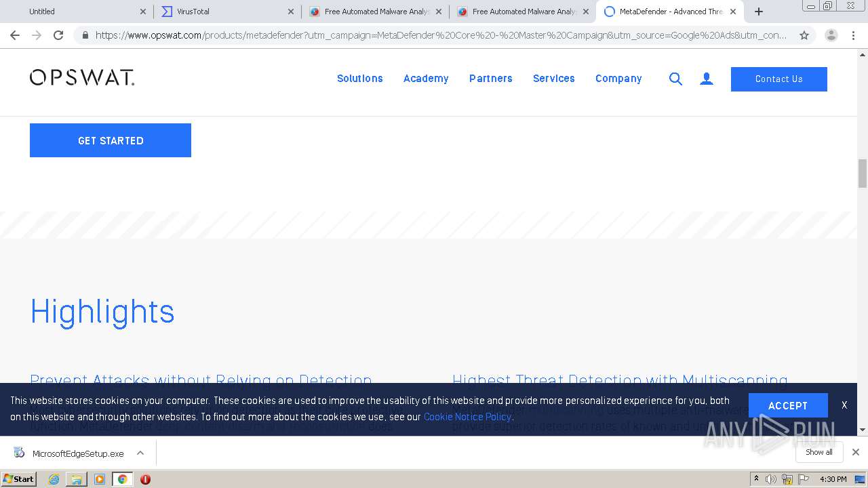View site info via the padlock icon
Image resolution: width=868 pixels, height=488 pixels.
point(85,35)
